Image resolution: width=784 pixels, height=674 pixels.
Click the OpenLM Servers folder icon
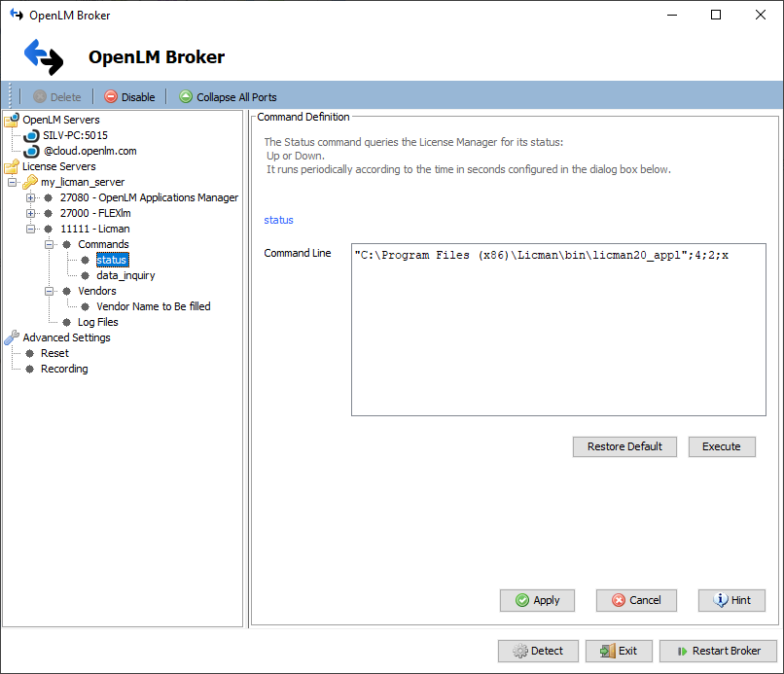pos(12,120)
